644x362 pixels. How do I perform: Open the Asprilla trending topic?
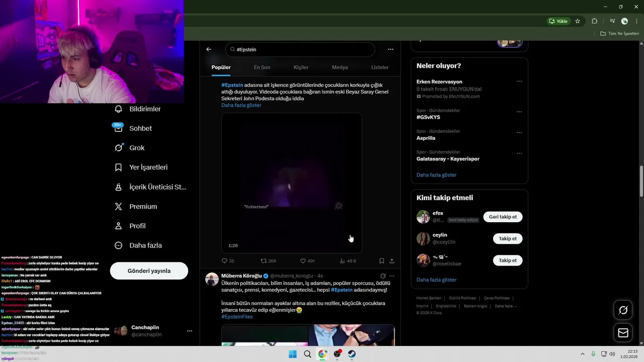(x=426, y=138)
